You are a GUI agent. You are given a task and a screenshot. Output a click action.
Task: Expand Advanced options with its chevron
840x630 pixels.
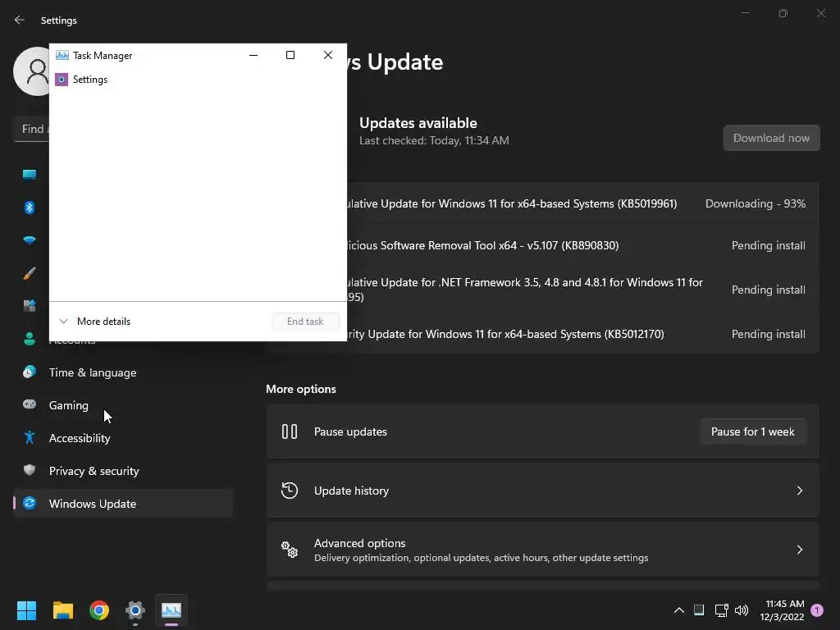coord(799,550)
